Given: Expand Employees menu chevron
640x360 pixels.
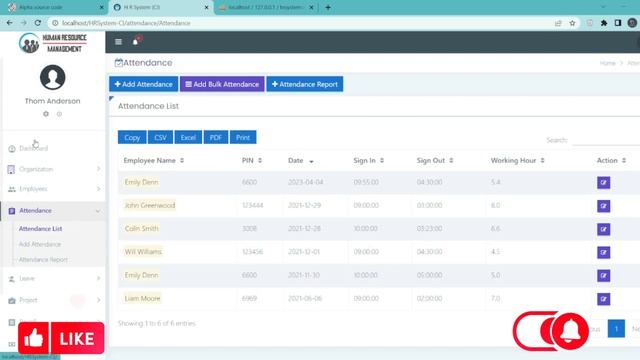Looking at the screenshot, I should pos(98,189).
